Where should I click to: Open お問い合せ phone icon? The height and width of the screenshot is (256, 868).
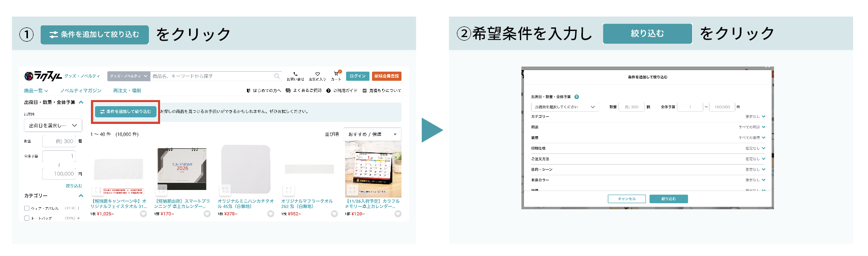pos(295,74)
